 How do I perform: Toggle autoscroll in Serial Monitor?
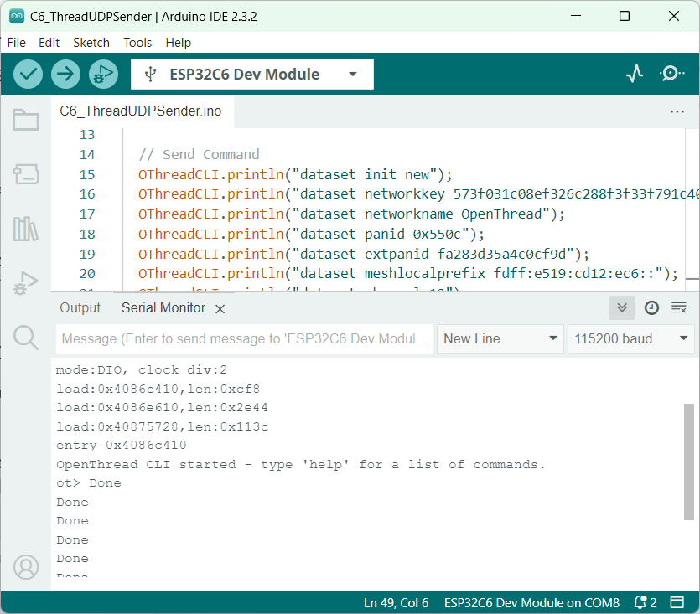coord(622,308)
